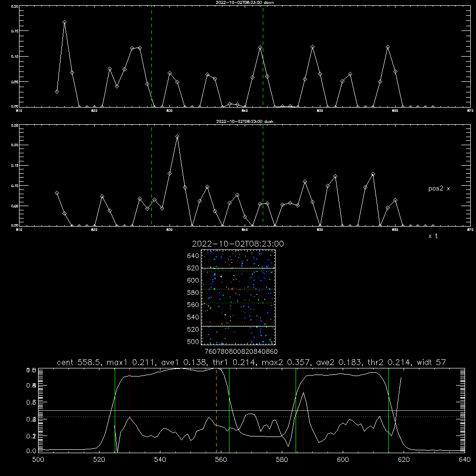Click the "500" x-axis label of bottom plot
The height and width of the screenshot is (476, 476).
pos(38,460)
